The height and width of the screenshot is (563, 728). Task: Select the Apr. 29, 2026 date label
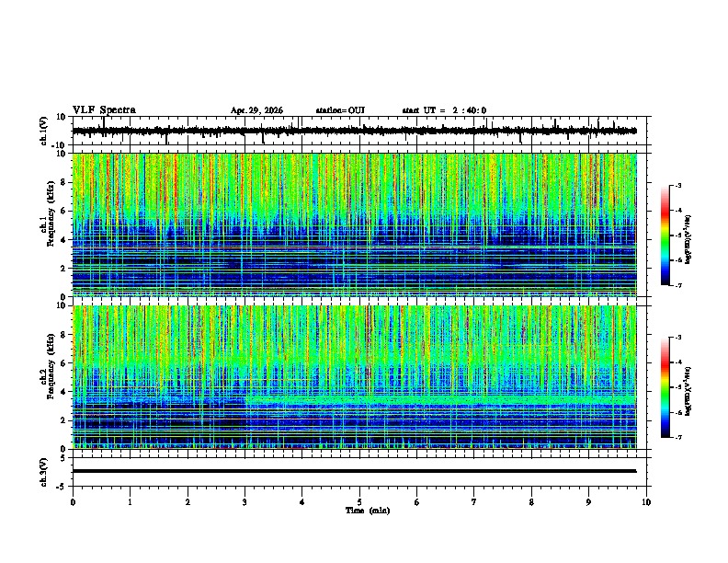[x=256, y=110]
